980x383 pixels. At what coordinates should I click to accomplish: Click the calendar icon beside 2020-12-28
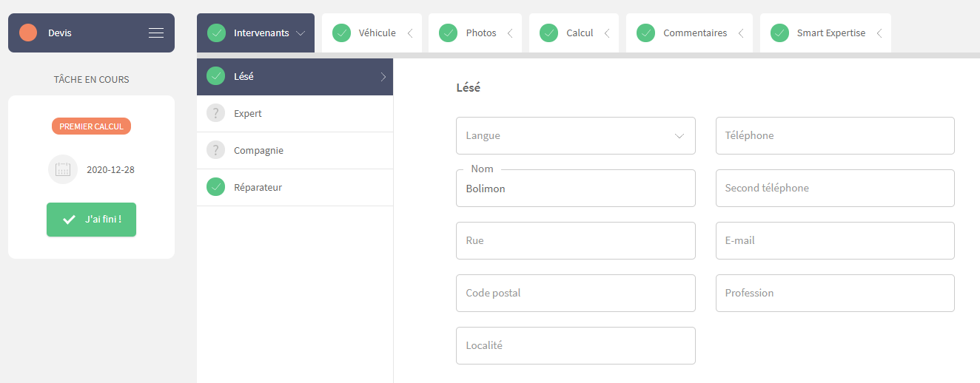pyautogui.click(x=63, y=169)
